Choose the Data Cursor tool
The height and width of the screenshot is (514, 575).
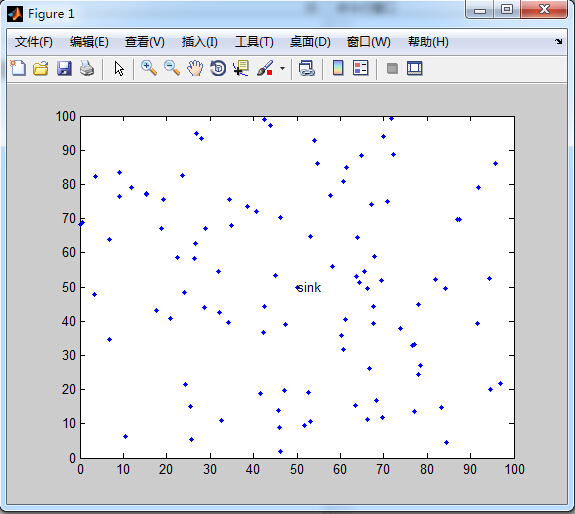241,68
